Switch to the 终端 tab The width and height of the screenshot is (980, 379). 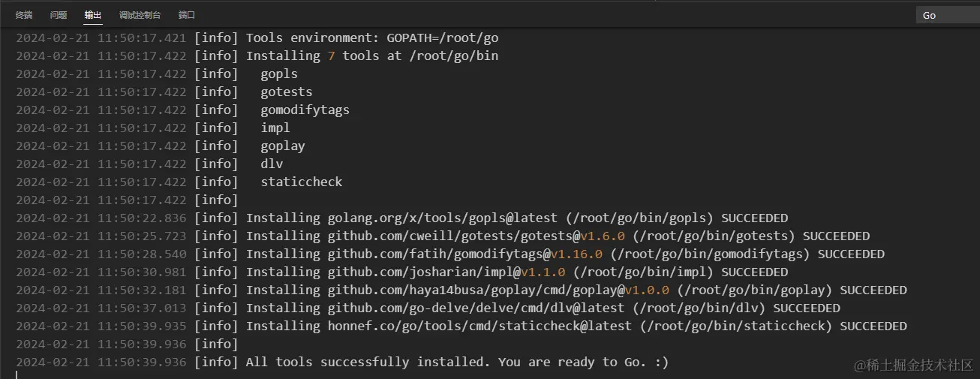coord(24,15)
